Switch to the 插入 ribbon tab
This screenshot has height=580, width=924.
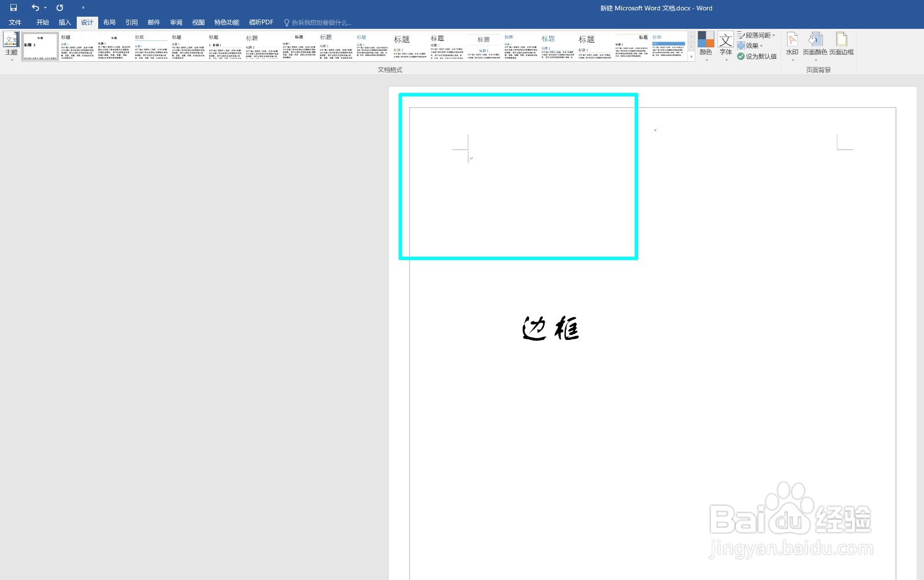tap(65, 23)
